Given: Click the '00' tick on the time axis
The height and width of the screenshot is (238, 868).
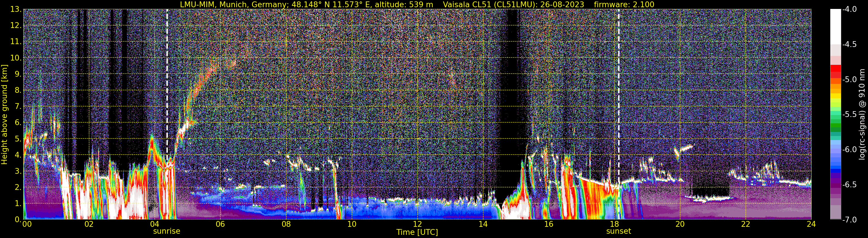Looking at the screenshot, I should coord(27,224).
